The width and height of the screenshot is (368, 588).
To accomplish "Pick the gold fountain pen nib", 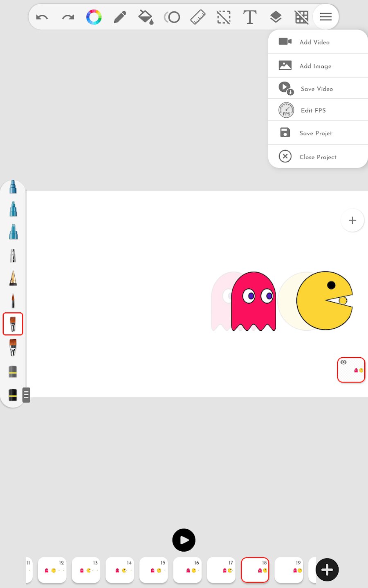I will (13, 278).
